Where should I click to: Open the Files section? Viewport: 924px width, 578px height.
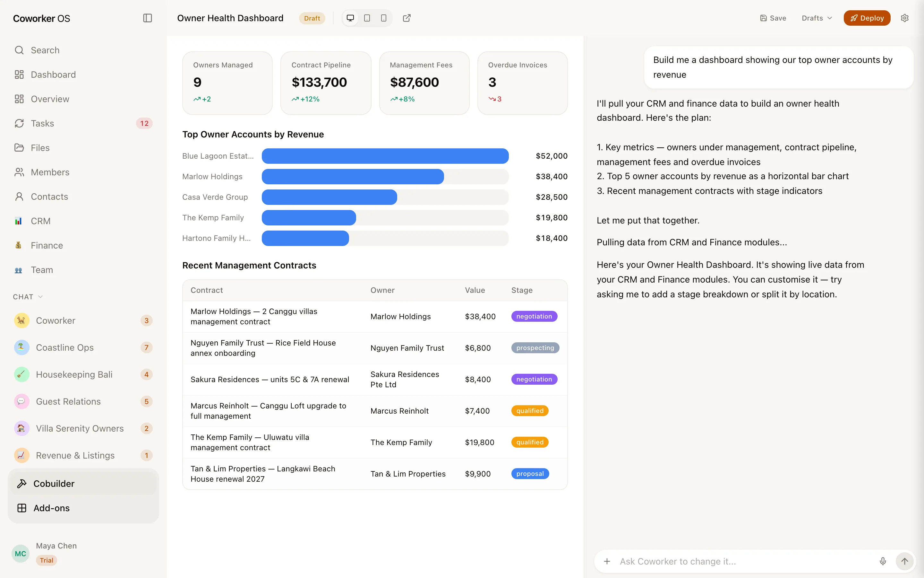tap(83, 148)
